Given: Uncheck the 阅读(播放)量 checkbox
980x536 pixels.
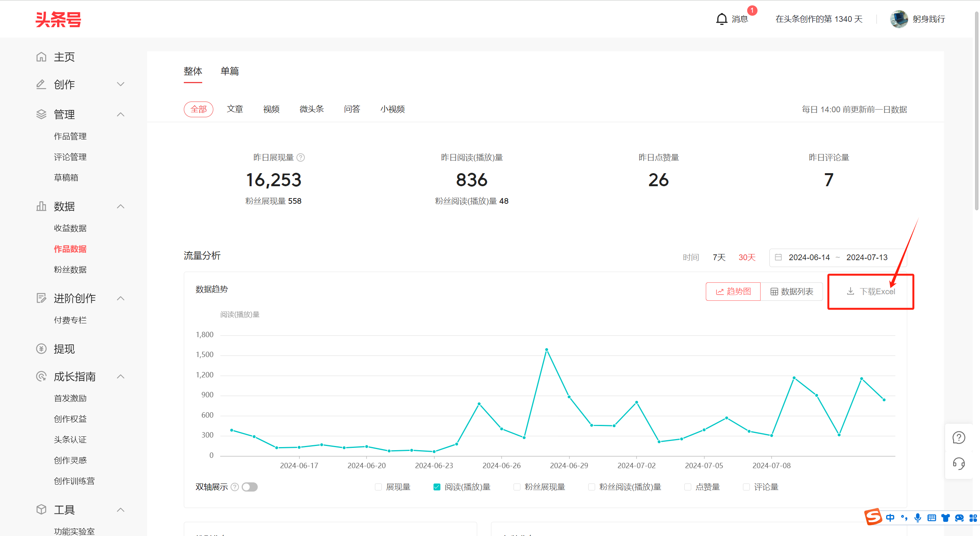Looking at the screenshot, I should [x=437, y=487].
